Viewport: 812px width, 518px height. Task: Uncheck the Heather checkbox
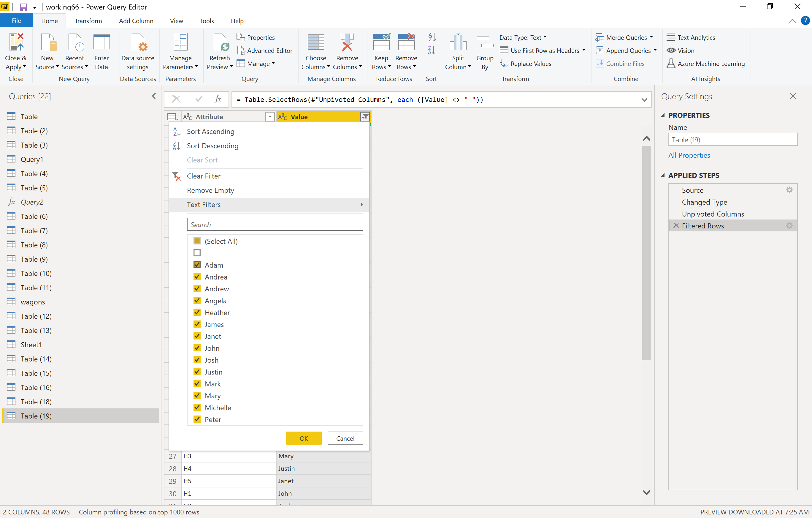[197, 312]
